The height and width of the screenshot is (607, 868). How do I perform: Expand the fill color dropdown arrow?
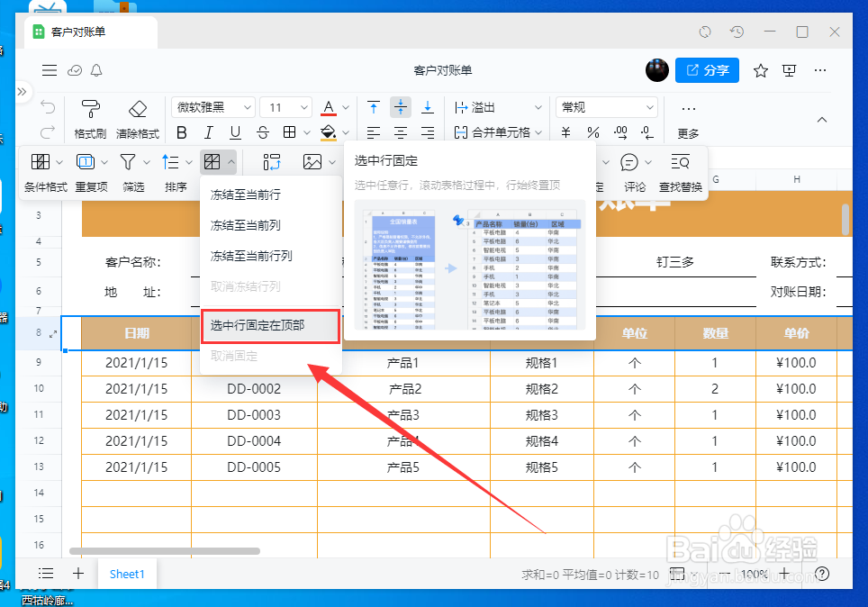346,133
